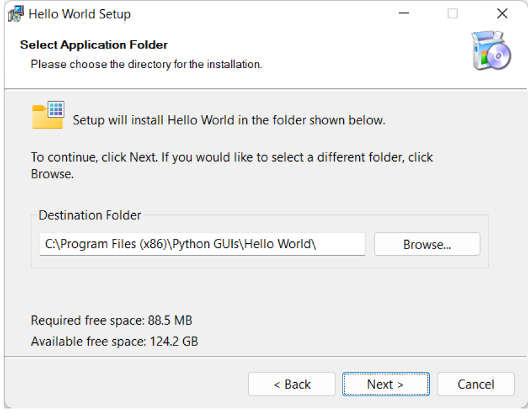Click the installer box and disc icon
The width and height of the screenshot is (532, 414).
coord(490,51)
